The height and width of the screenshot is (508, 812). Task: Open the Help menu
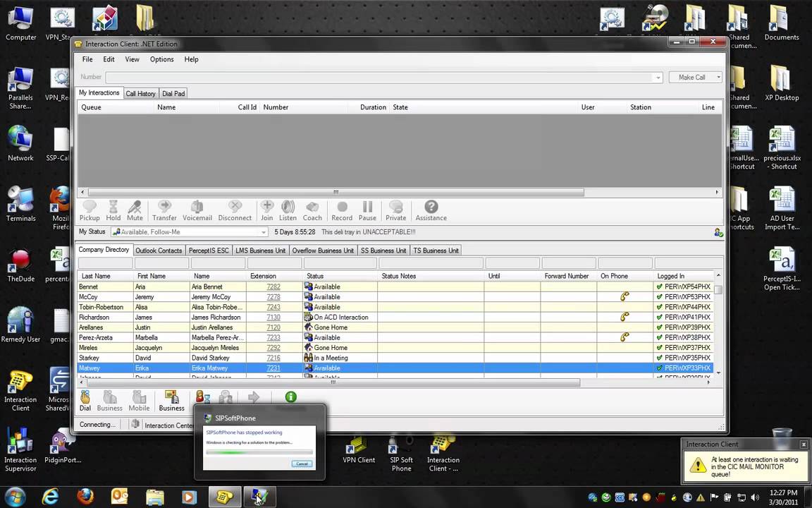191,59
